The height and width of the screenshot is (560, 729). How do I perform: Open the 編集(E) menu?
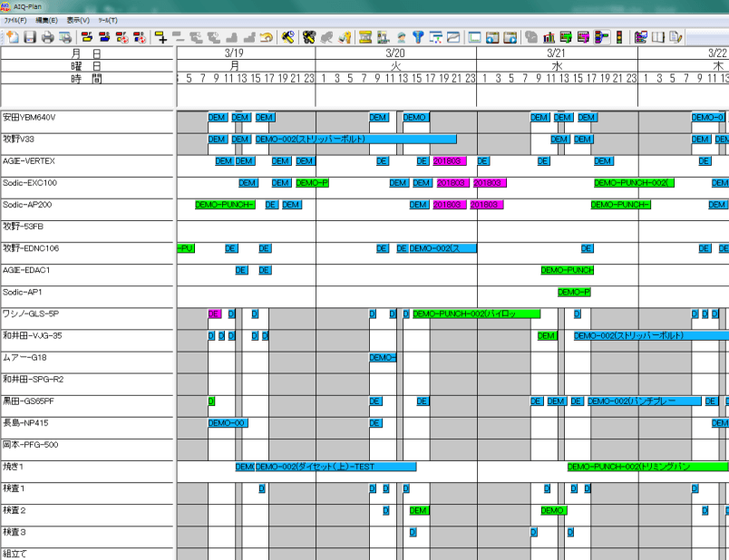click(46, 21)
